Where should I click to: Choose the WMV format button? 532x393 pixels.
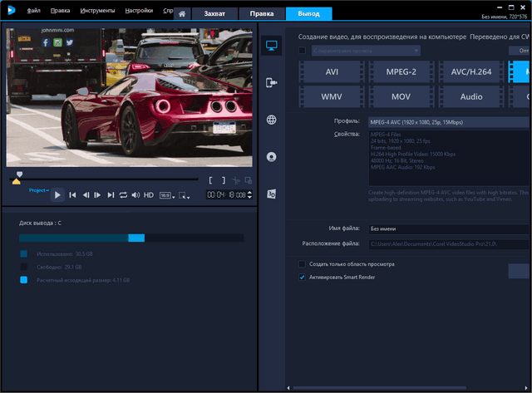pos(331,96)
